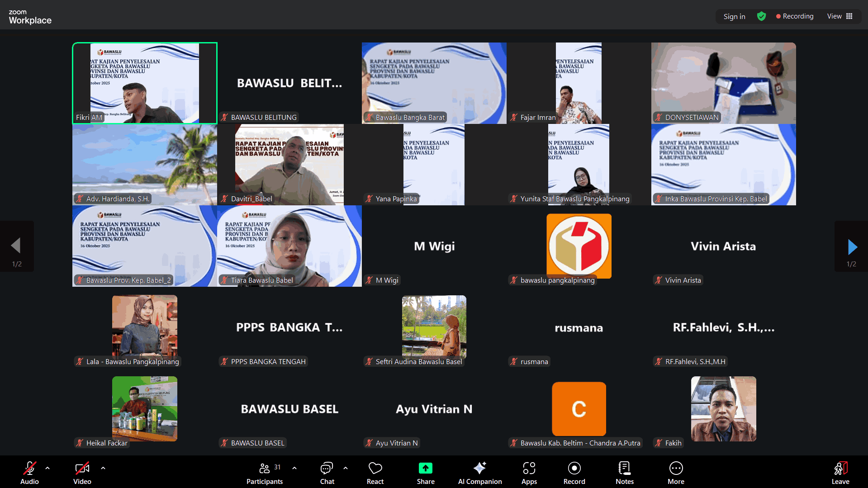Click muted mic icon for Tiara Bawaslu Babel

pyautogui.click(x=224, y=280)
